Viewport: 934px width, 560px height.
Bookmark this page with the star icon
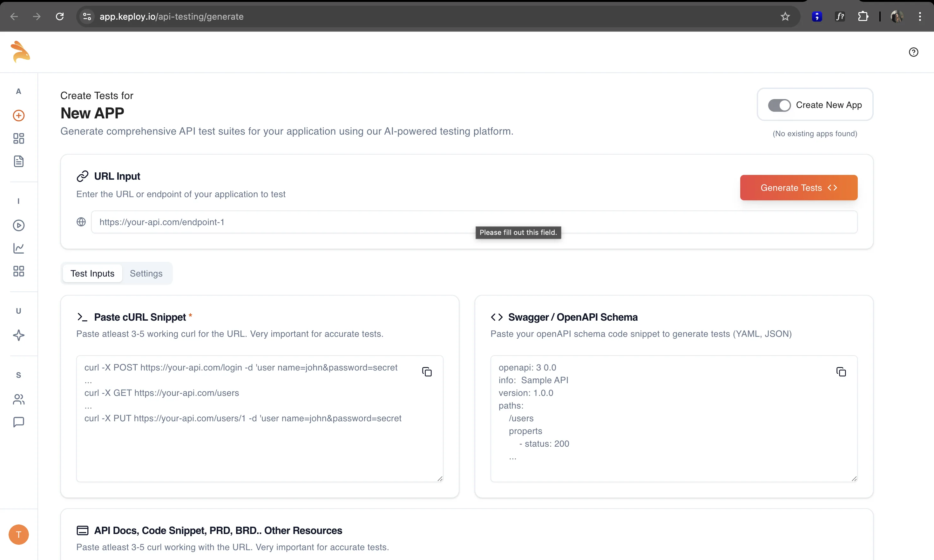tap(785, 17)
